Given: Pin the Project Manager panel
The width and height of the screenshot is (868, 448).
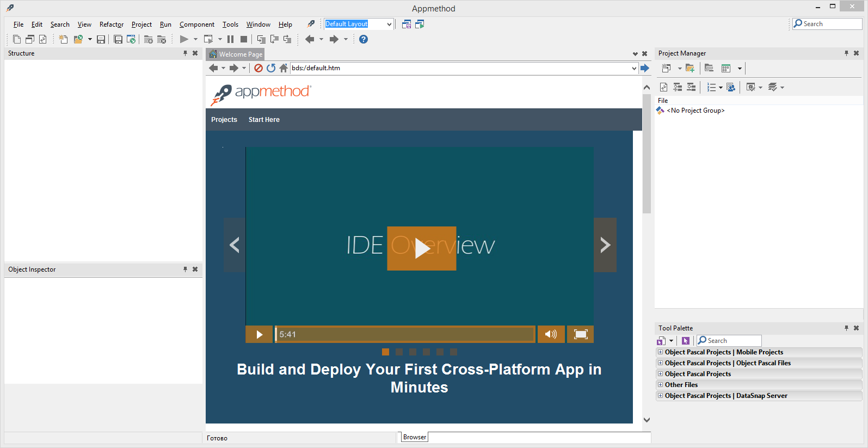Looking at the screenshot, I should tap(846, 53).
